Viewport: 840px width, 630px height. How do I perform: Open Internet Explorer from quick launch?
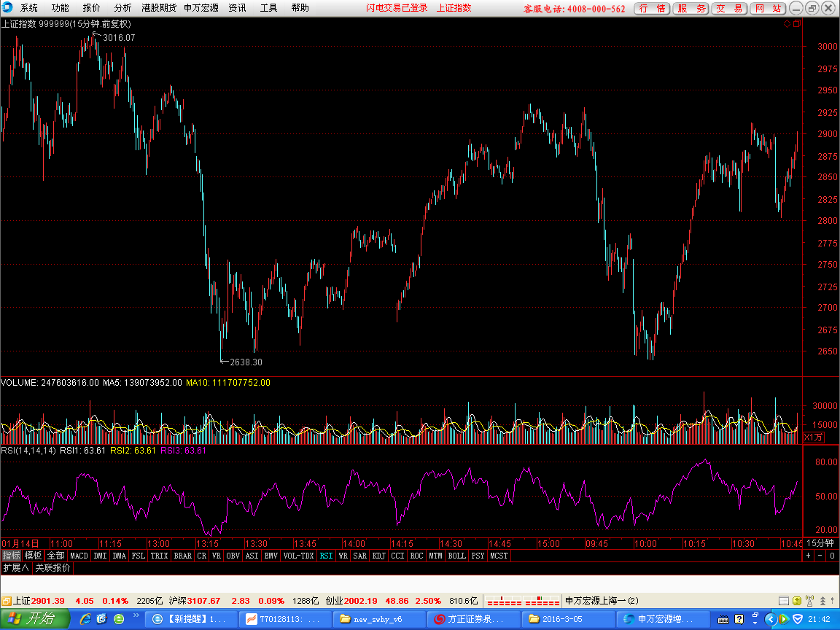[85, 619]
